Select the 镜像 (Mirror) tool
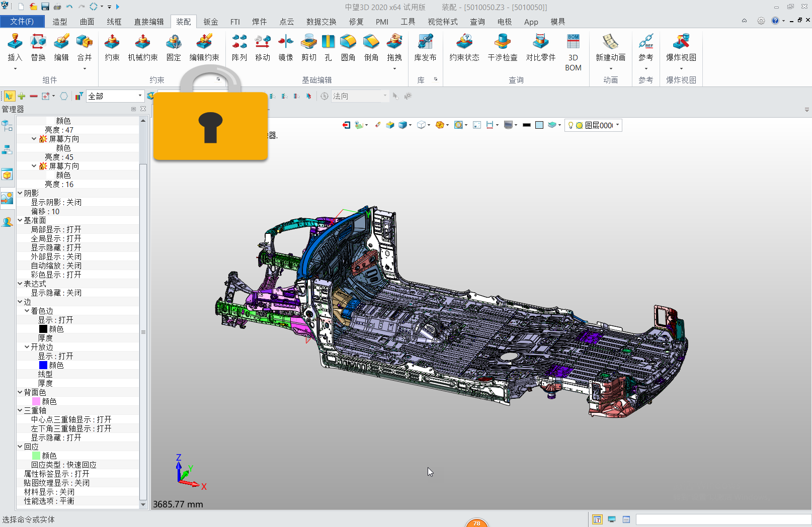Image resolution: width=812 pixels, height=527 pixels. pyautogui.click(x=286, y=48)
